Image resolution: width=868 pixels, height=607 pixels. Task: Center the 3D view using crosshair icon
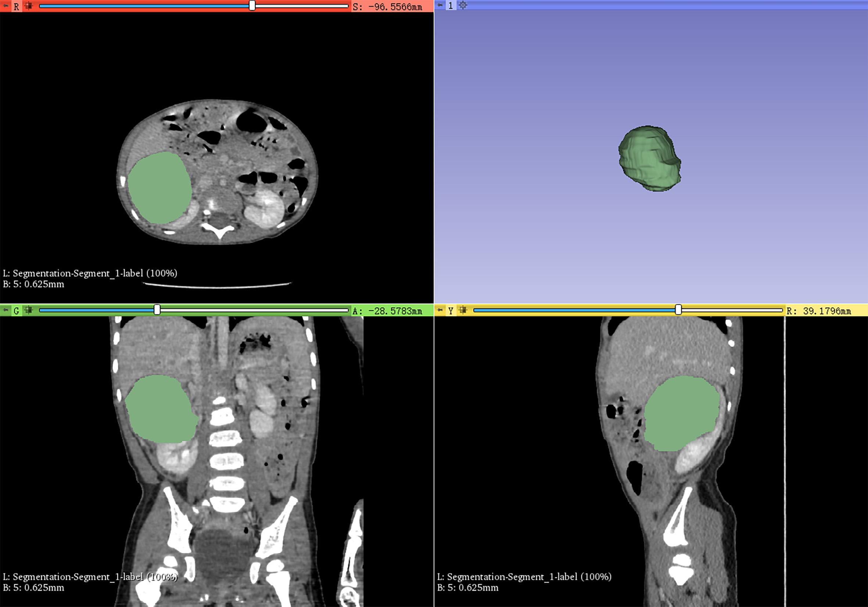tap(463, 5)
